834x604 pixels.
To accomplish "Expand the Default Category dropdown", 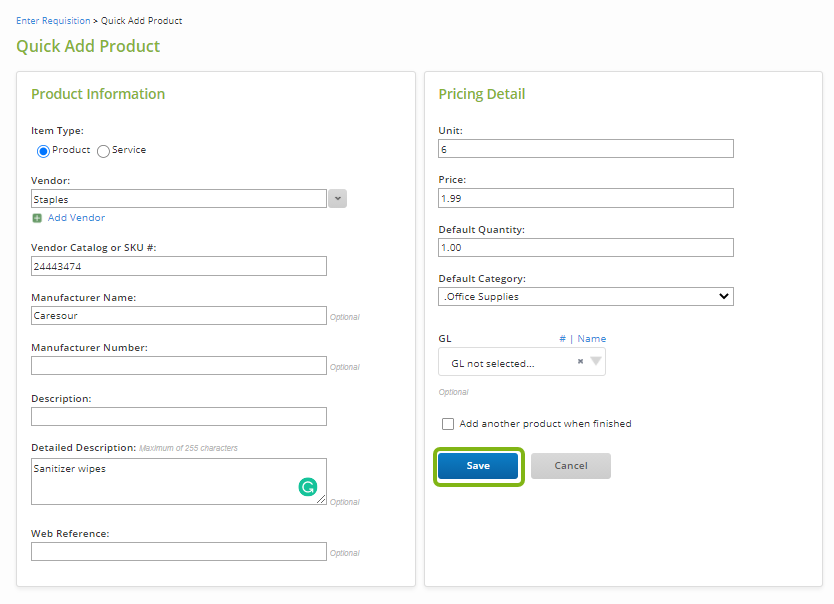I will pyautogui.click(x=586, y=297).
